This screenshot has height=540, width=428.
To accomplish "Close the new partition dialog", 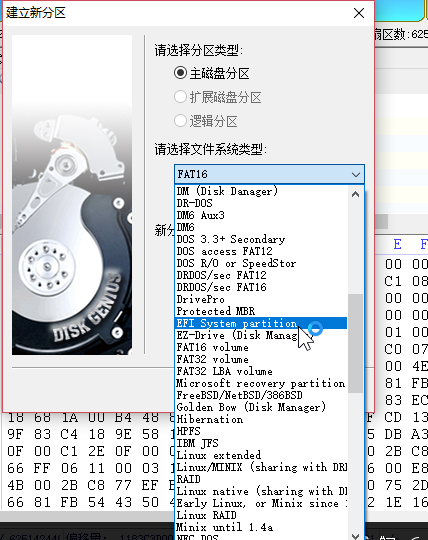I will pos(359,13).
